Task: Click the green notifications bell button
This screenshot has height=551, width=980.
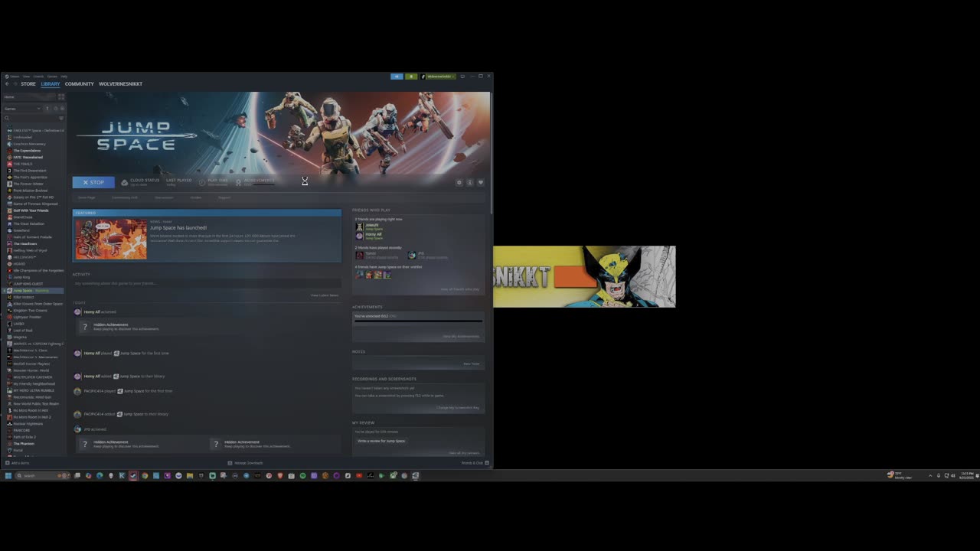Action: (x=411, y=77)
